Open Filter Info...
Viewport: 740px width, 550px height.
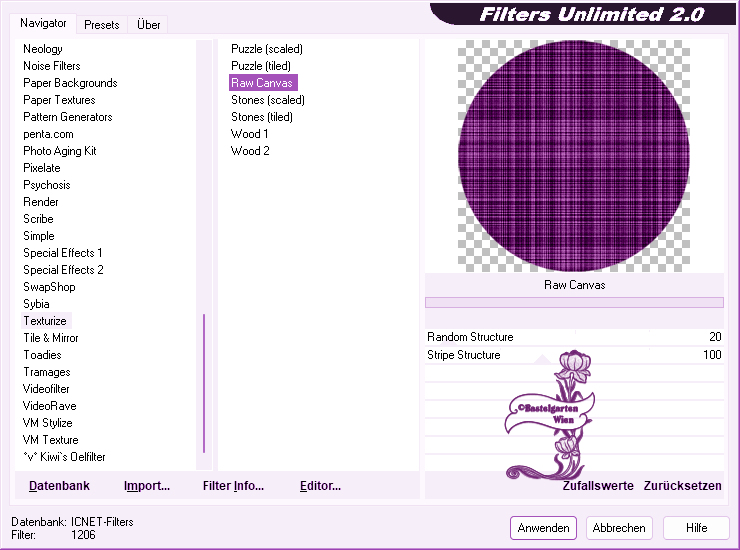tap(233, 486)
